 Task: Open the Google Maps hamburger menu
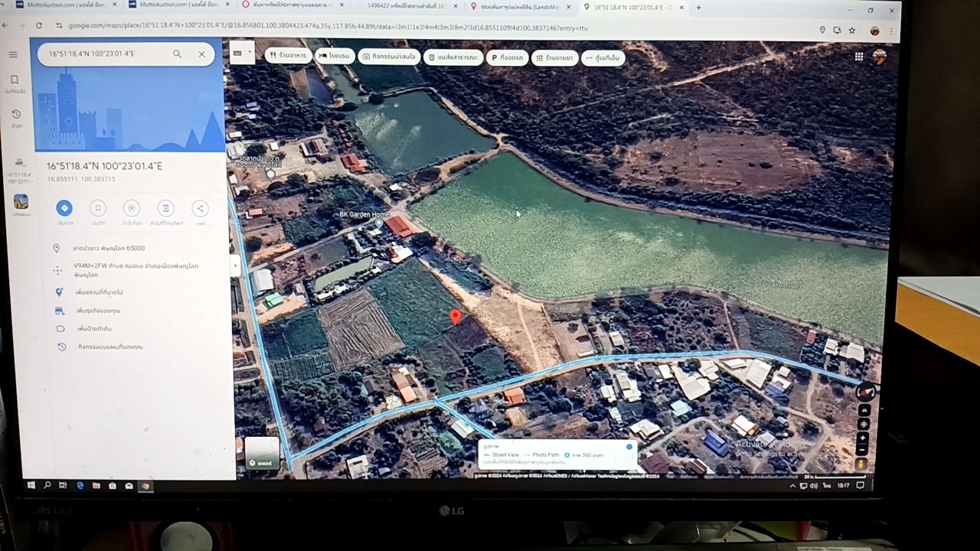click(13, 54)
